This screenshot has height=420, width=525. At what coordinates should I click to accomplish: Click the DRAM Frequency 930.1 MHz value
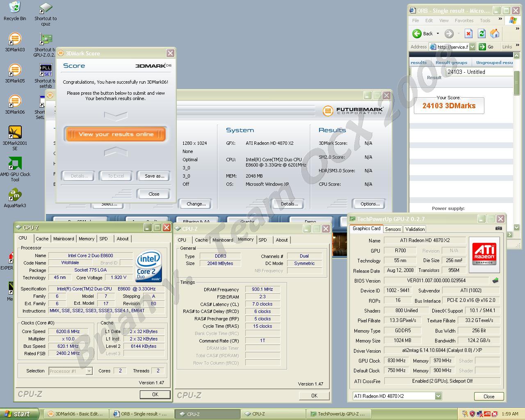pos(262,289)
